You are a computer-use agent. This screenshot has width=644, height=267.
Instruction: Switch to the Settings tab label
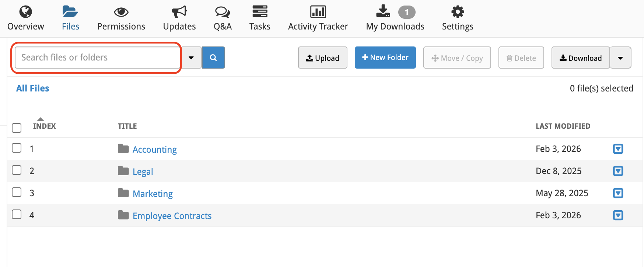tap(458, 27)
